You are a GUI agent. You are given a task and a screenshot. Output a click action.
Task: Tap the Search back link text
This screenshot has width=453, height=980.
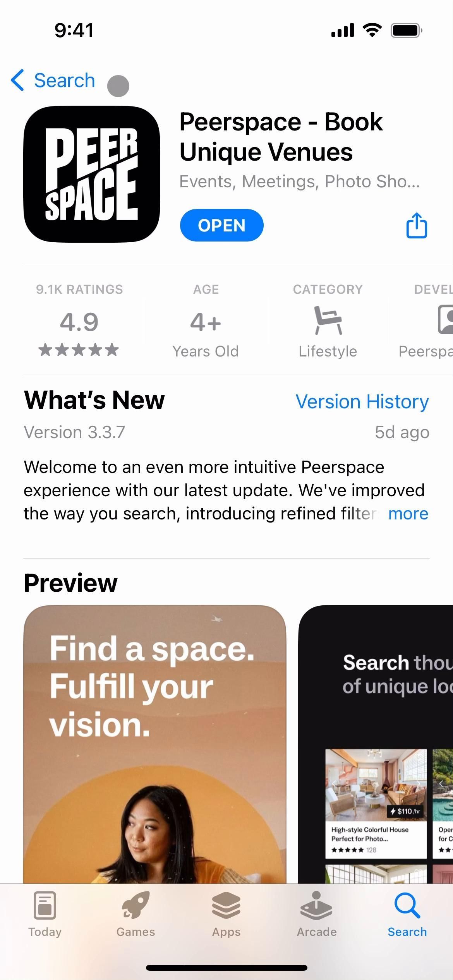65,81
